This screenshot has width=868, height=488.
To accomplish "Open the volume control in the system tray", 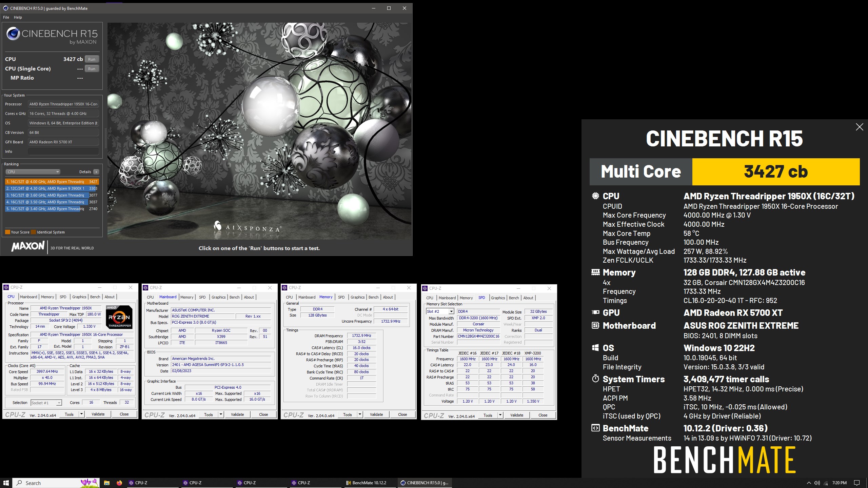I will point(817,483).
